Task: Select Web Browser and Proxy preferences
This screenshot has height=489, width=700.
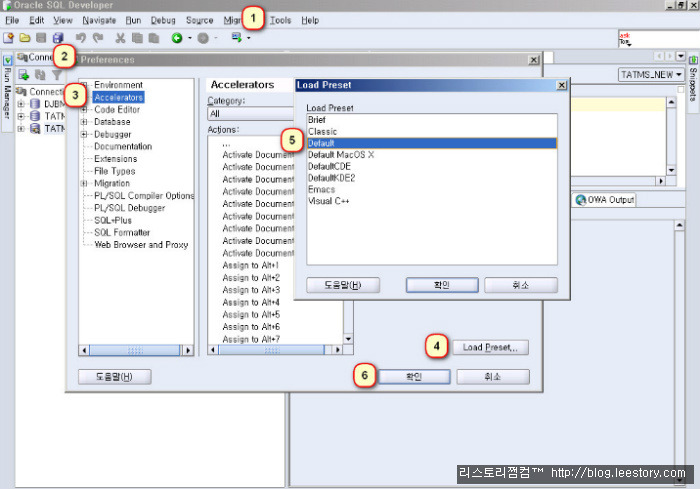Action: point(141,245)
